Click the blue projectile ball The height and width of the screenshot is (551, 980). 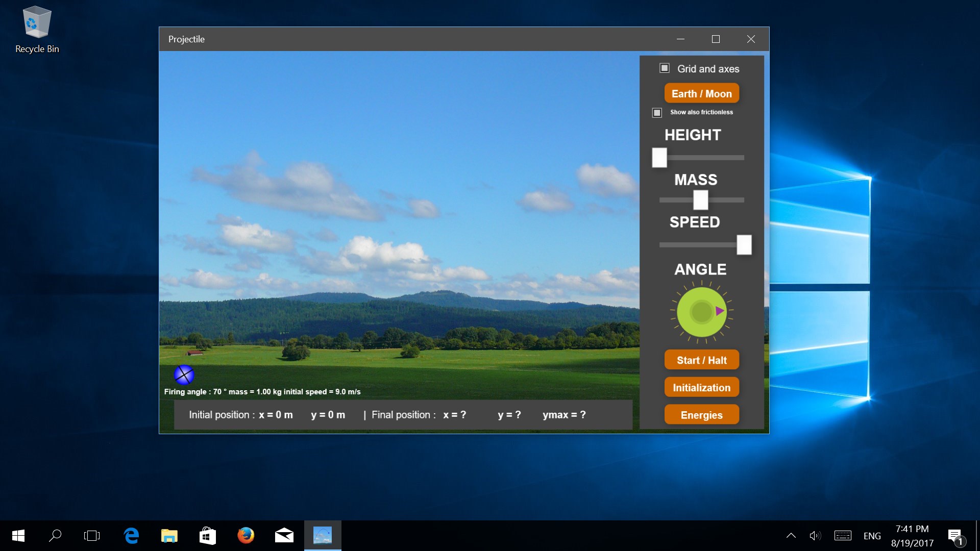(x=184, y=375)
